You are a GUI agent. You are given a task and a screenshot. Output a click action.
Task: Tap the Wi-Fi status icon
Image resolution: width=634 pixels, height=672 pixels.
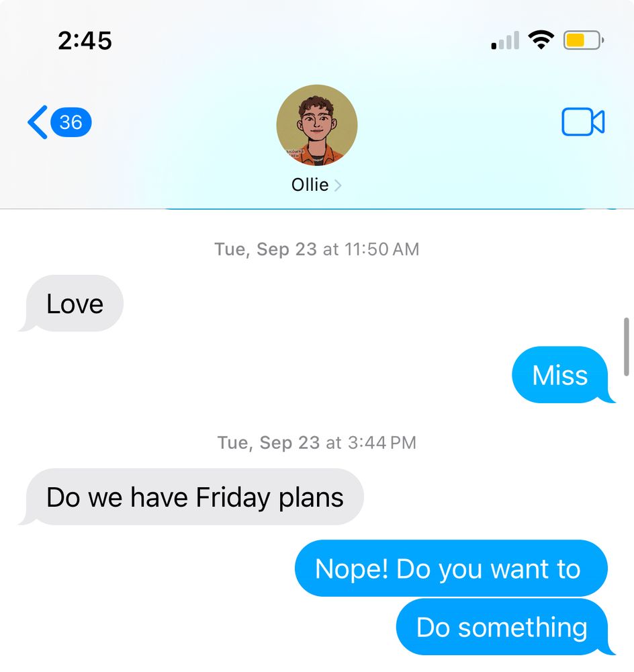(541, 40)
